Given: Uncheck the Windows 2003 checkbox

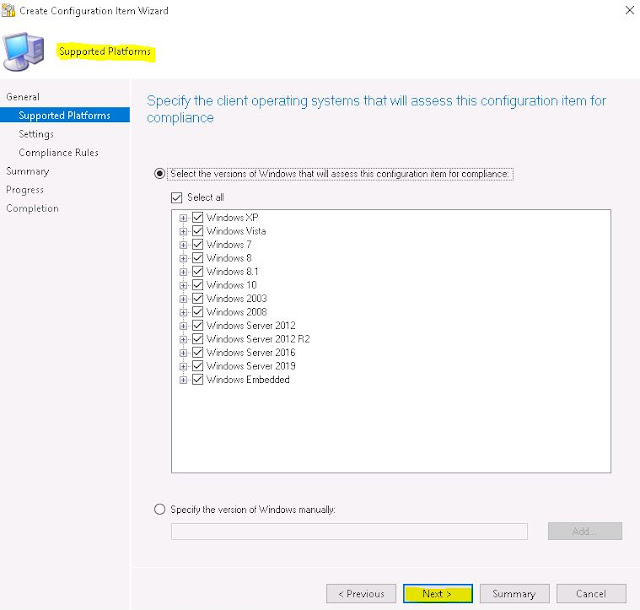Looking at the screenshot, I should [x=198, y=298].
